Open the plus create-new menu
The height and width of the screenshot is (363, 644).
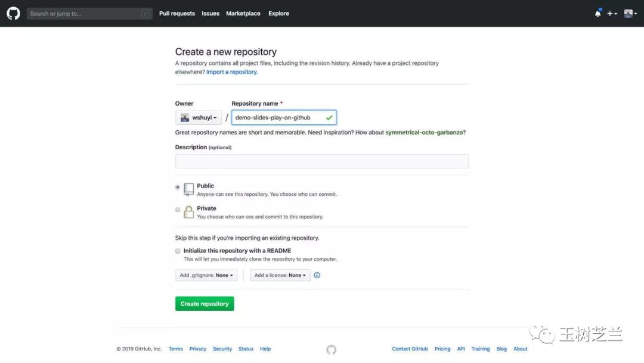(x=612, y=13)
